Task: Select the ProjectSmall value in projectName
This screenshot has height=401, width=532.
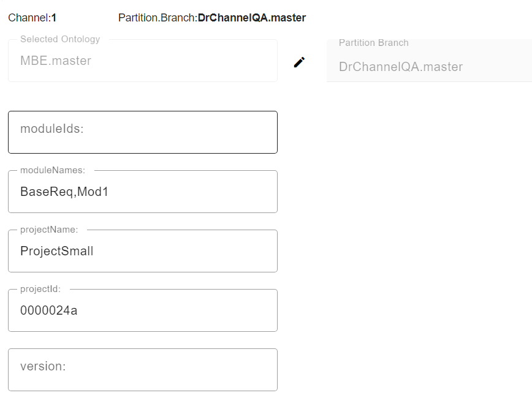Action: click(x=57, y=251)
